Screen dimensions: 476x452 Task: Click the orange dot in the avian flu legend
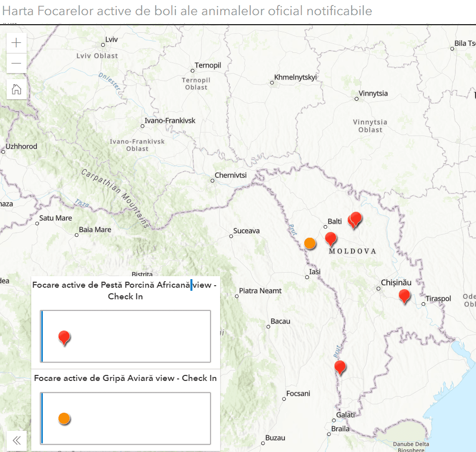pos(64,419)
